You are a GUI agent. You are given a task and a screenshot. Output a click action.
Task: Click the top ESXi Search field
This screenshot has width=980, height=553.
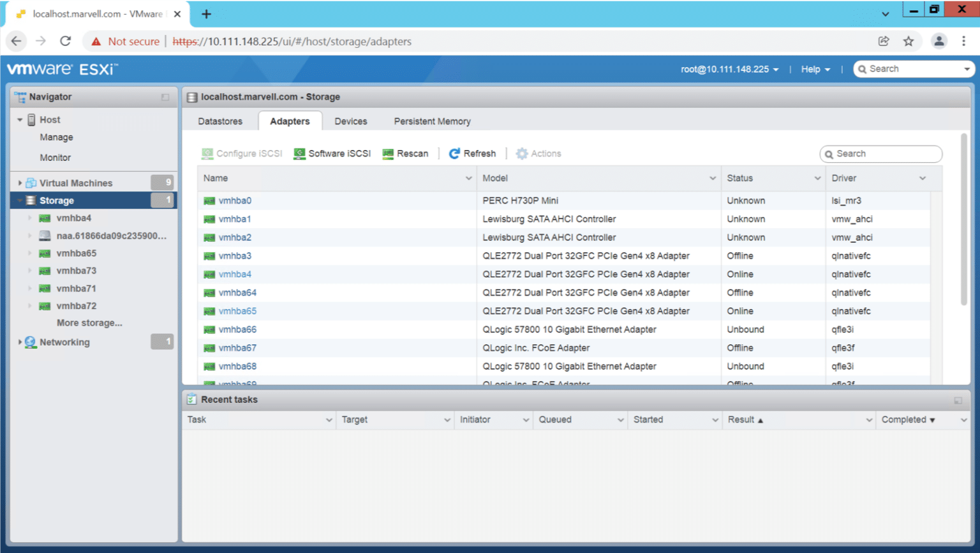(x=914, y=69)
